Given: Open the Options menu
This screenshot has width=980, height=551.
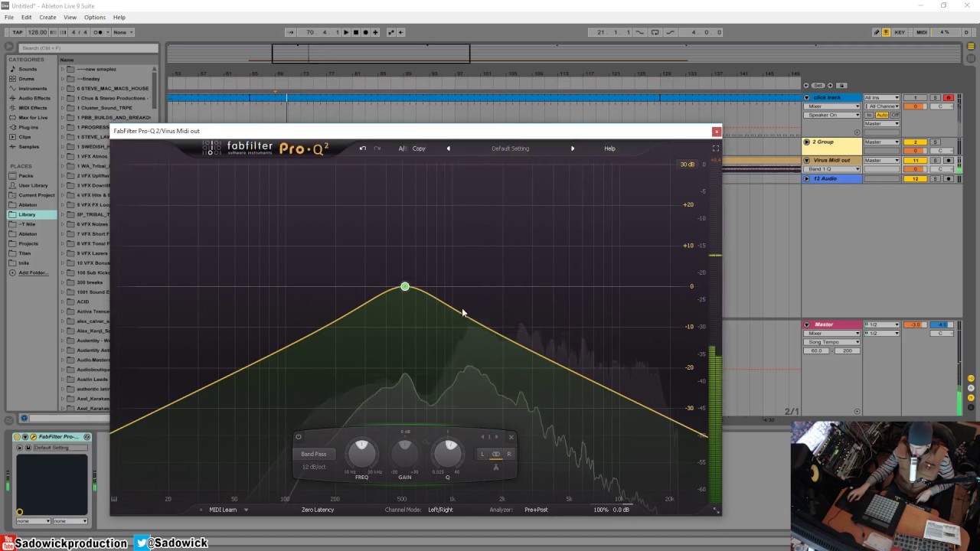Looking at the screenshot, I should tap(95, 17).
